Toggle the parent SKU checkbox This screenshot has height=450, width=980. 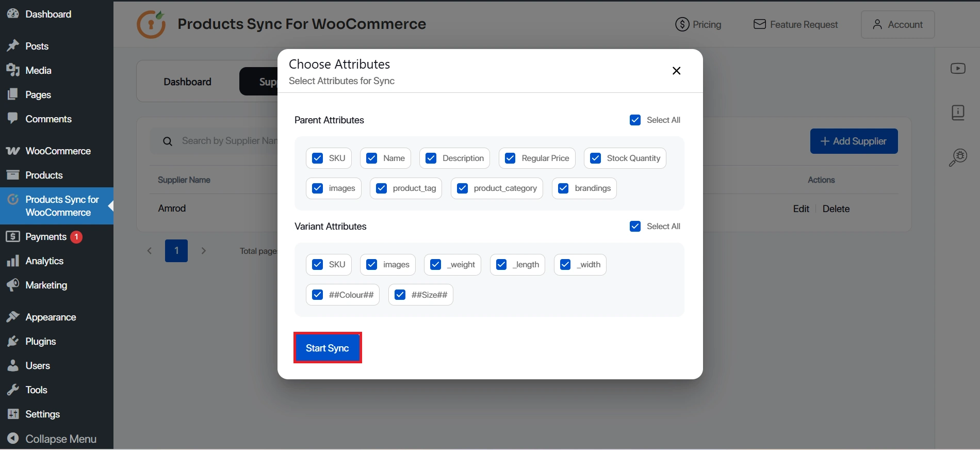[x=317, y=158]
